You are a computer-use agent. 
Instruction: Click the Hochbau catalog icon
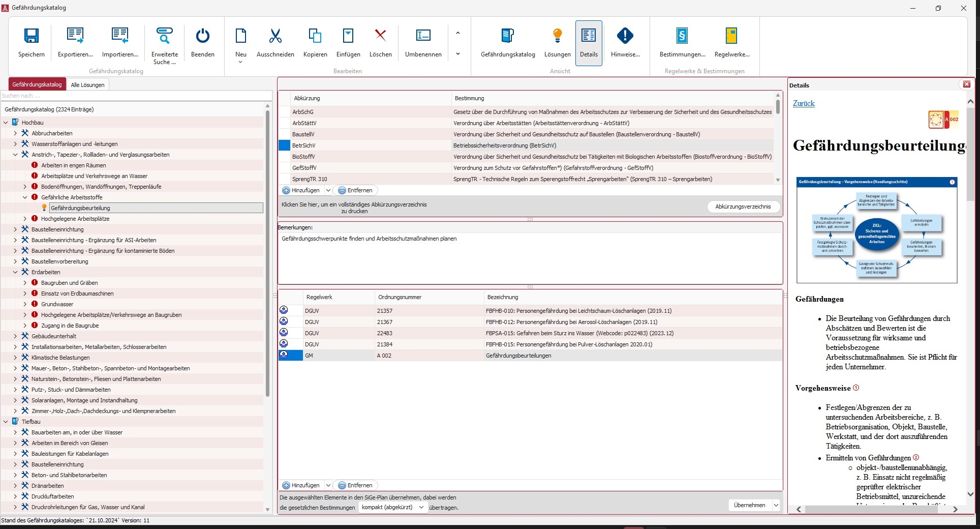15,123
